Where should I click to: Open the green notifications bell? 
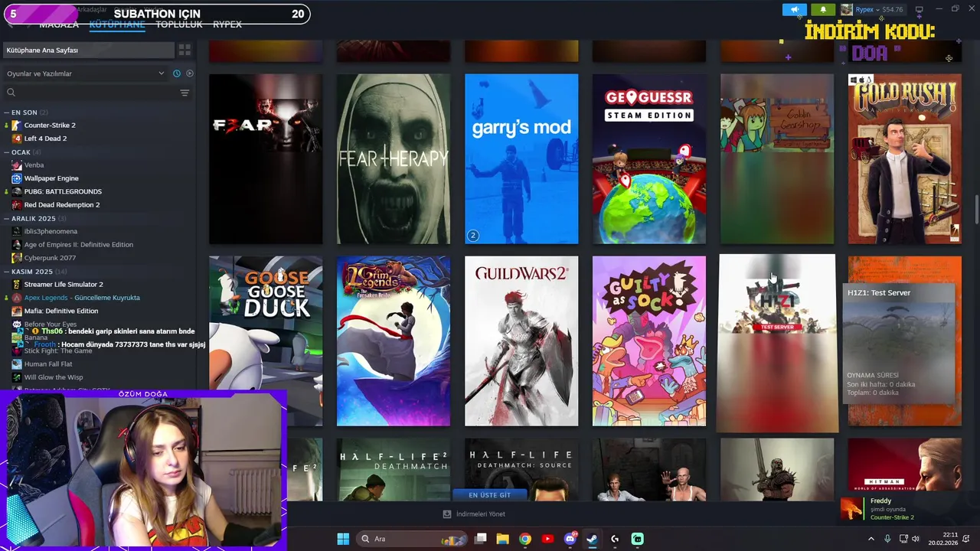pos(823,9)
